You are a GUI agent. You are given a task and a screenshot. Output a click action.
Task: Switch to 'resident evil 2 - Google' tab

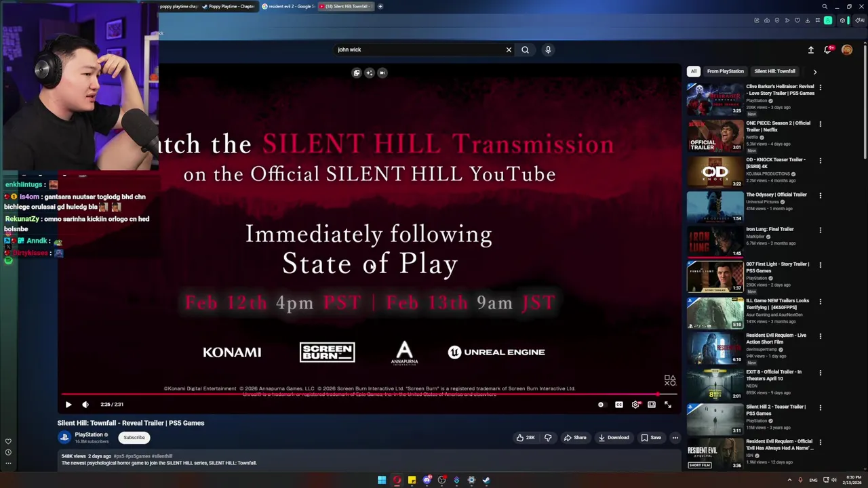(288, 6)
